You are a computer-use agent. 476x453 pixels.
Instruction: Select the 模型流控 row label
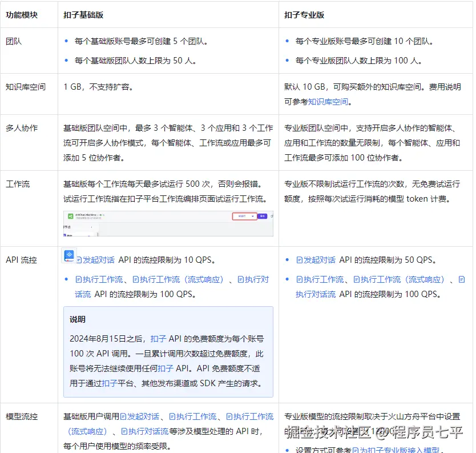[22, 416]
